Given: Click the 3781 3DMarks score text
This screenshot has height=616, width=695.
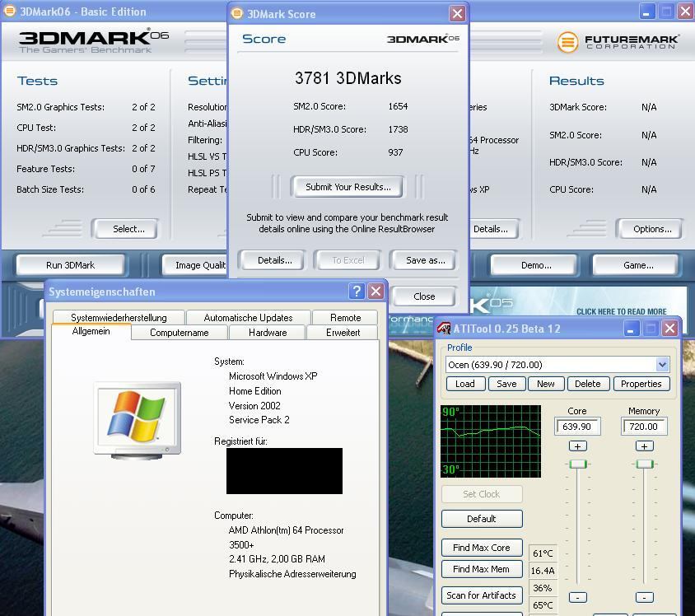Looking at the screenshot, I should pyautogui.click(x=348, y=78).
